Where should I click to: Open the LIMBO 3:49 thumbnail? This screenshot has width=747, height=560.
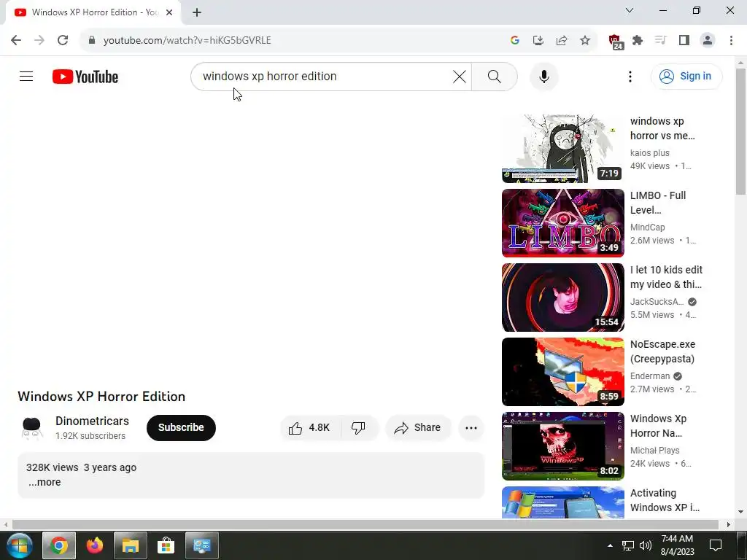point(562,223)
